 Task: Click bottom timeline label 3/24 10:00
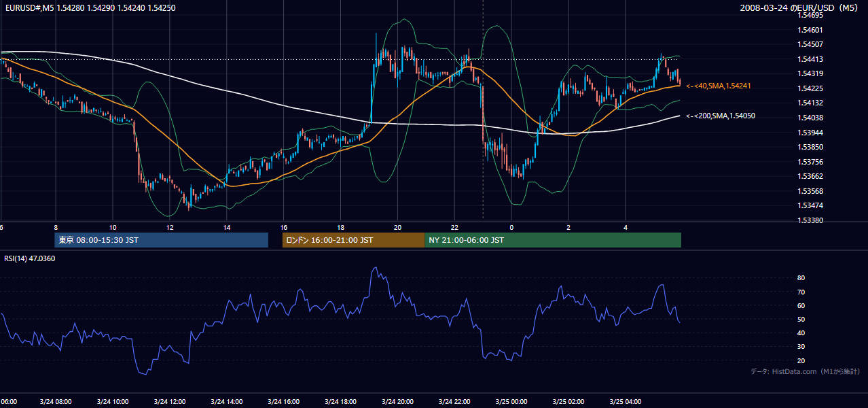point(113,402)
